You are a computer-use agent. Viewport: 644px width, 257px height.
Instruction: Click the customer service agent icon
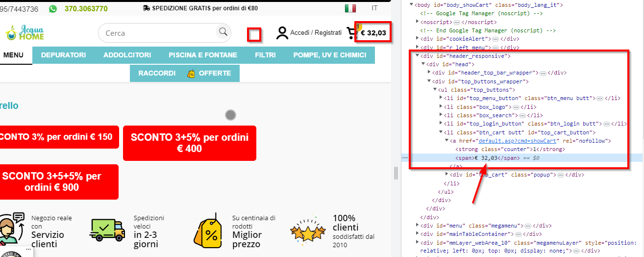(12, 229)
